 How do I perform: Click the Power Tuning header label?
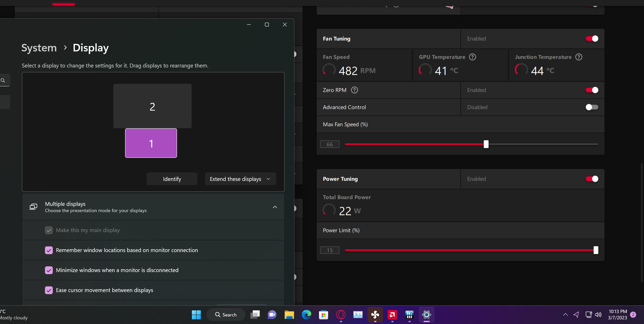click(x=340, y=179)
